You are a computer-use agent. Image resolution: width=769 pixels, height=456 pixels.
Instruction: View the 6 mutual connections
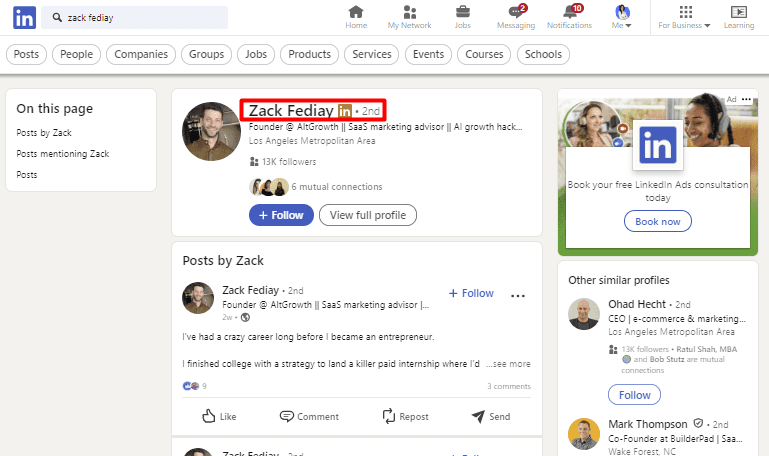(316, 187)
